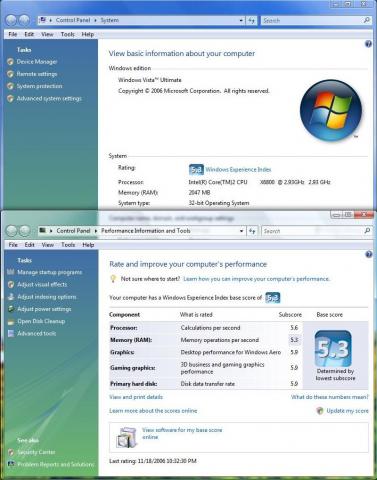This screenshot has height=480, width=377.
Task: Expand the Performance window address bar dropdown
Action: point(241,231)
